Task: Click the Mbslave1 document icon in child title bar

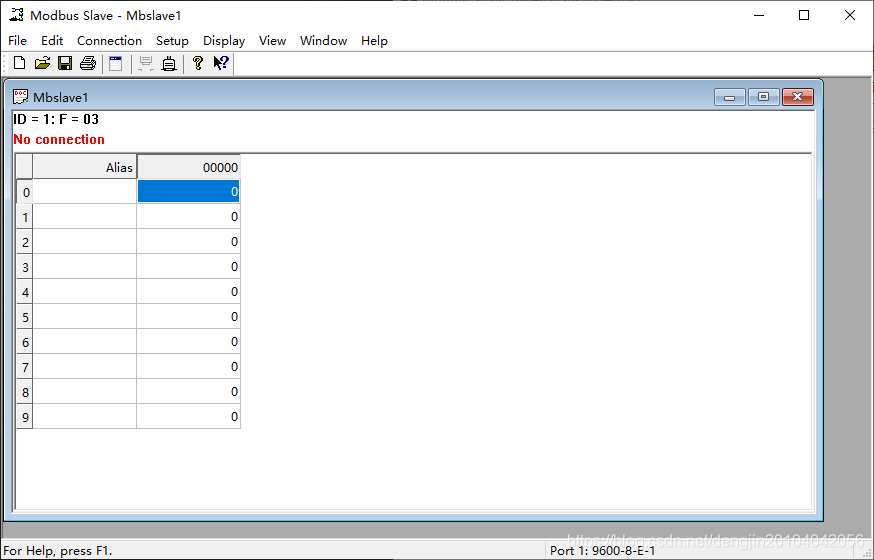Action: tap(21, 97)
